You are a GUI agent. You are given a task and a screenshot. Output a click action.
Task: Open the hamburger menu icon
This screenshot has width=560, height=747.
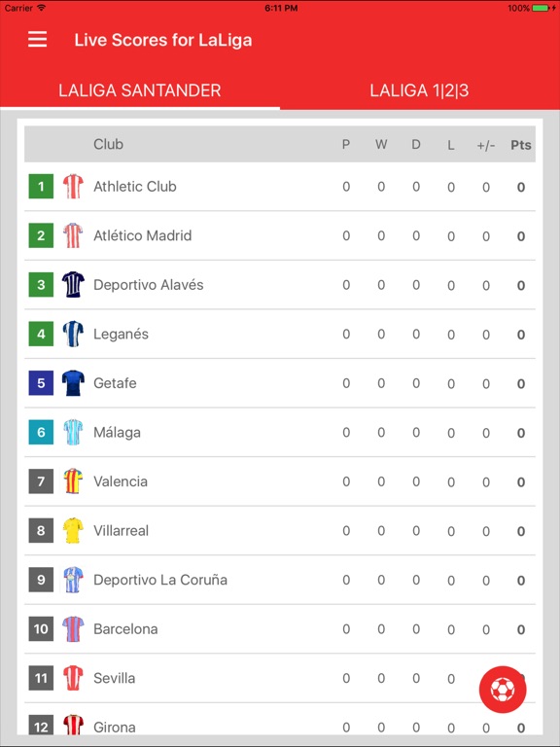click(37, 40)
